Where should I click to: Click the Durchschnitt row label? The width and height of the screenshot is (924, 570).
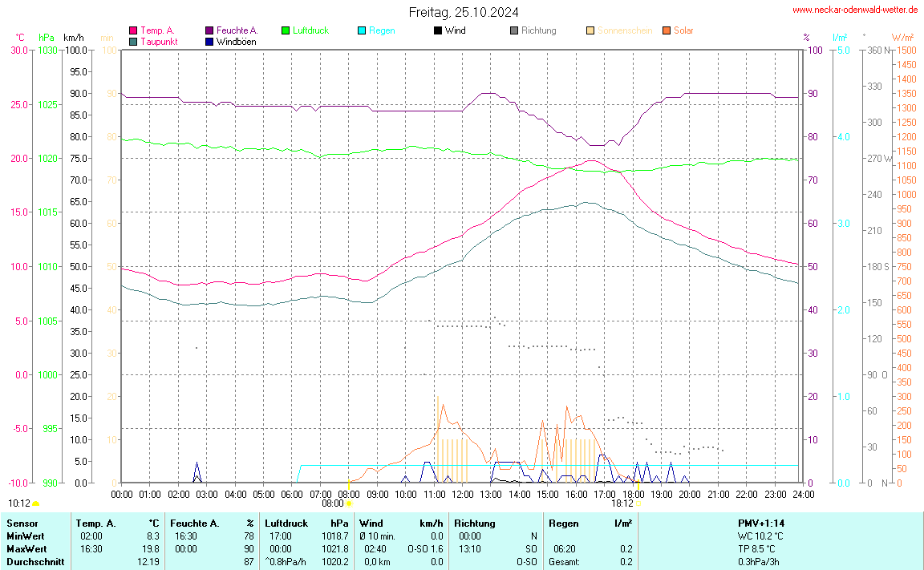pyautogui.click(x=34, y=563)
